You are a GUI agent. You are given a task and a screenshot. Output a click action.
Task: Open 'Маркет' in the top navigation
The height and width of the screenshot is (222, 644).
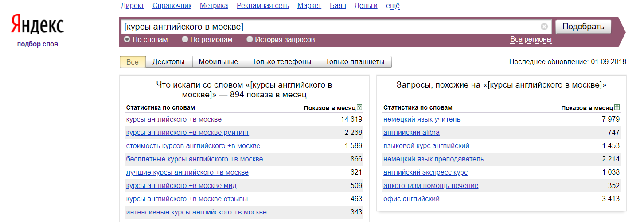(x=310, y=5)
